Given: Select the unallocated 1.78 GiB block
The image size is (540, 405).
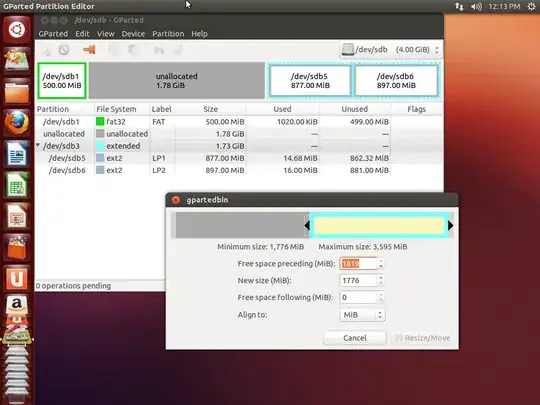Looking at the screenshot, I should pyautogui.click(x=177, y=81).
